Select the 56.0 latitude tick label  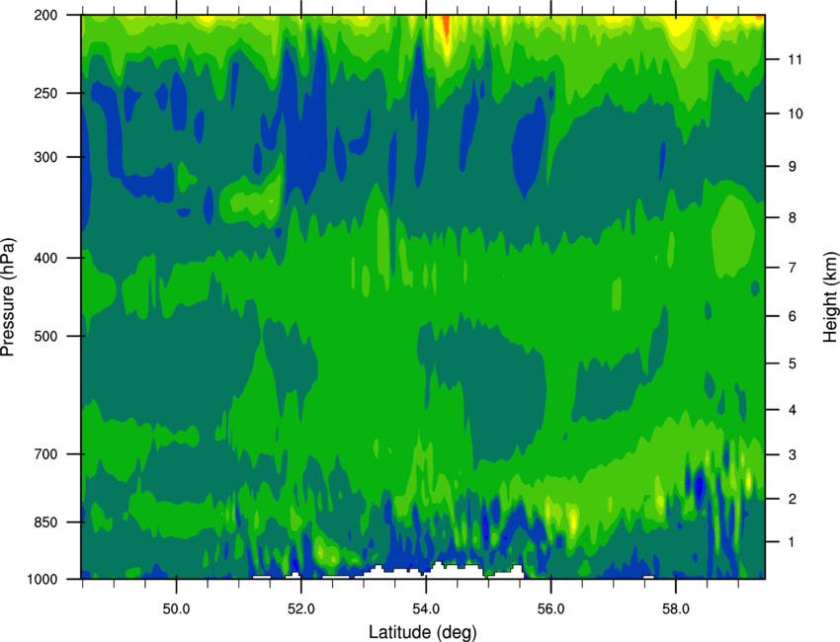(x=550, y=609)
